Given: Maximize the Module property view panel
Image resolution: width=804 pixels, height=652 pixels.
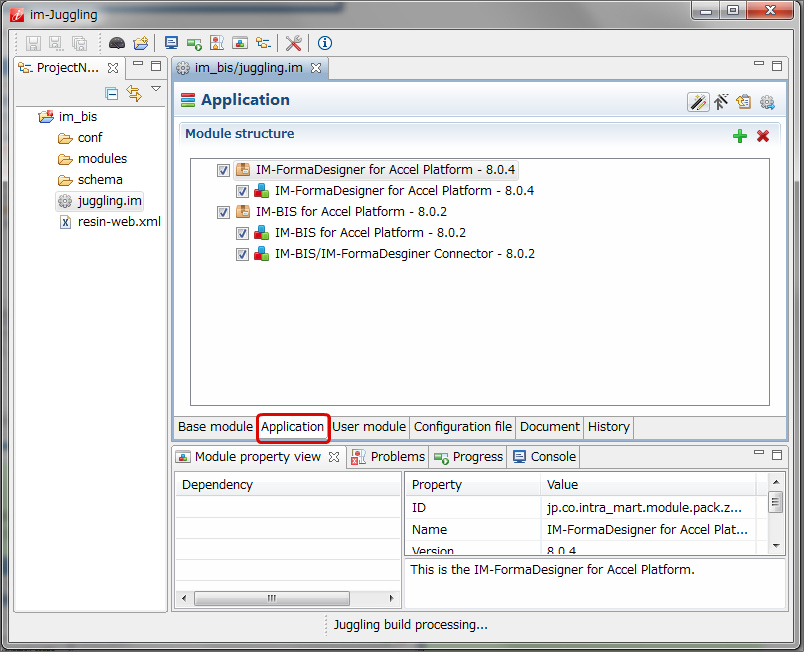Looking at the screenshot, I should [x=777, y=455].
